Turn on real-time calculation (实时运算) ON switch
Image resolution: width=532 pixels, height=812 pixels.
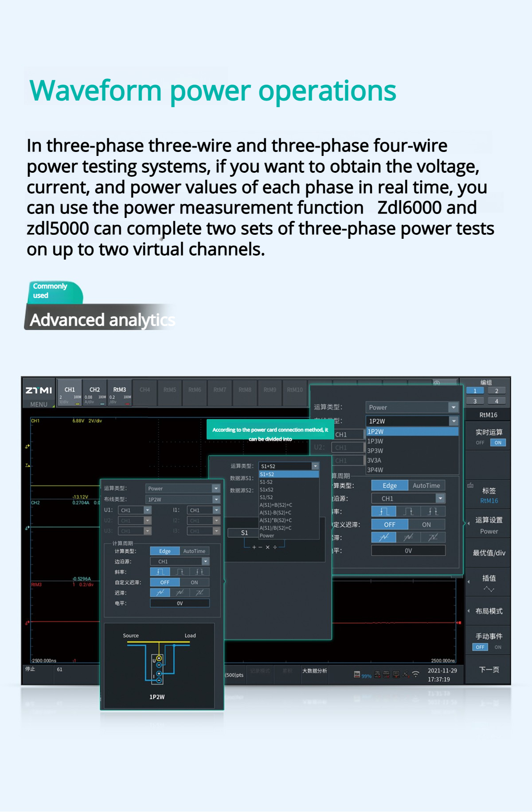tap(498, 443)
